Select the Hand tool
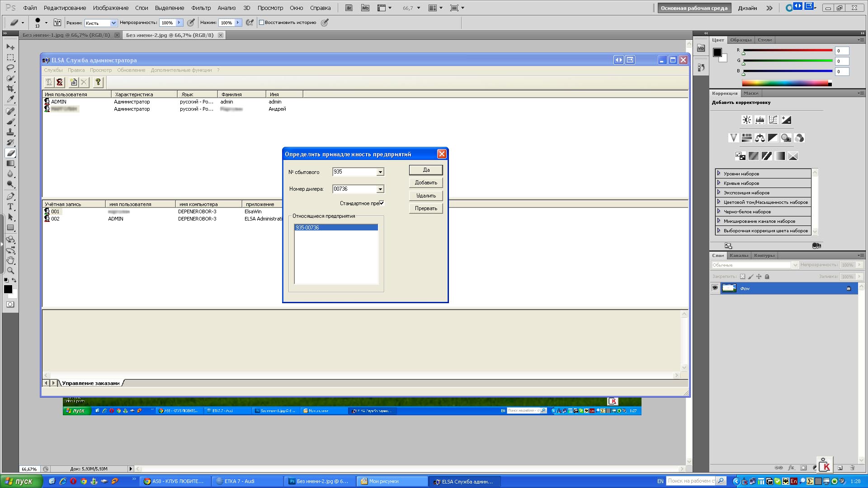This screenshot has width=868, height=488. click(x=10, y=261)
